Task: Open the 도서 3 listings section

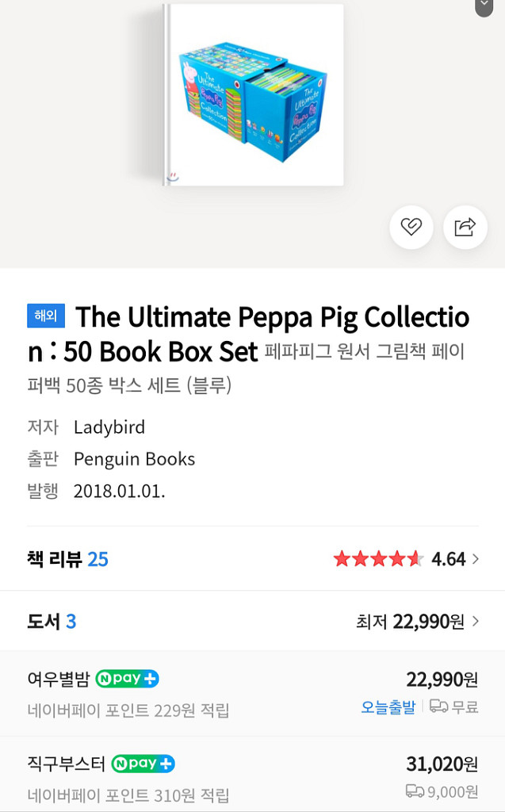Action: (x=52, y=621)
